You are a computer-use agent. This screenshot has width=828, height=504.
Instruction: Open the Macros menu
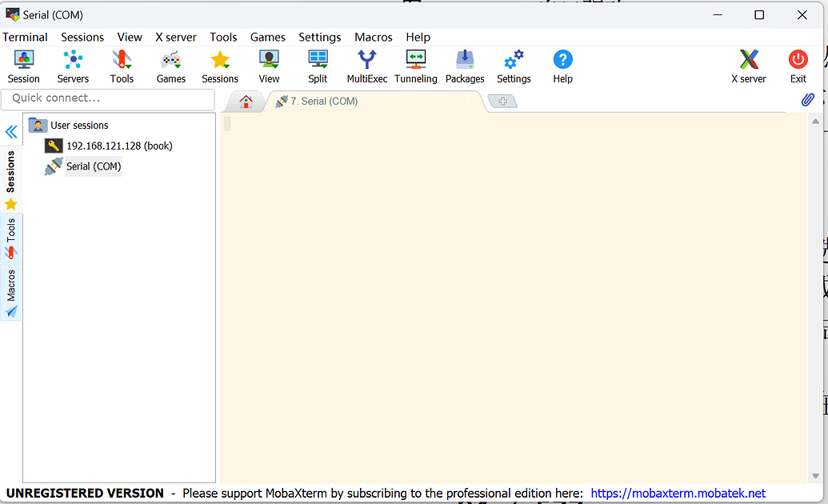point(374,37)
